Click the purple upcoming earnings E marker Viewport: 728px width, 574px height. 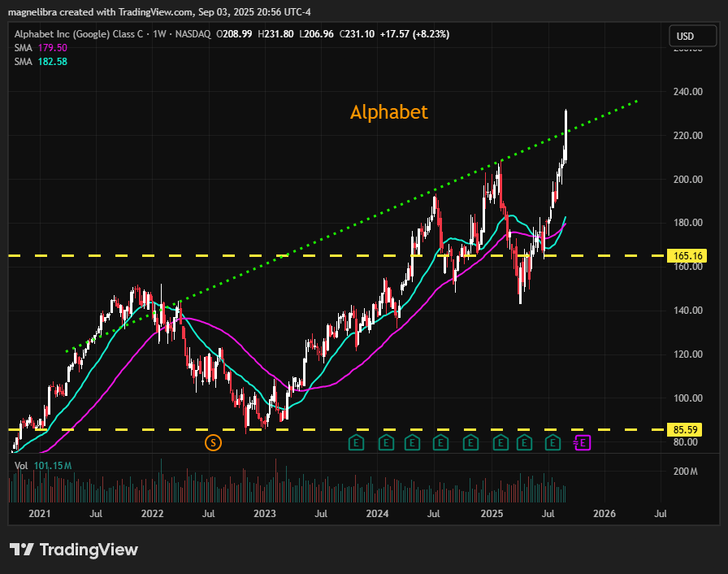coord(583,443)
